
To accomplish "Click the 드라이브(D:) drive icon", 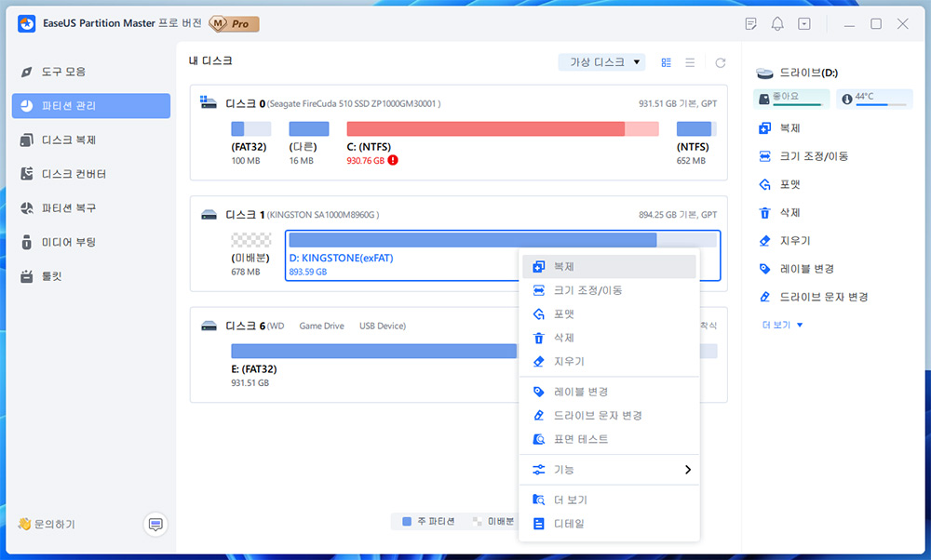I will [x=764, y=73].
